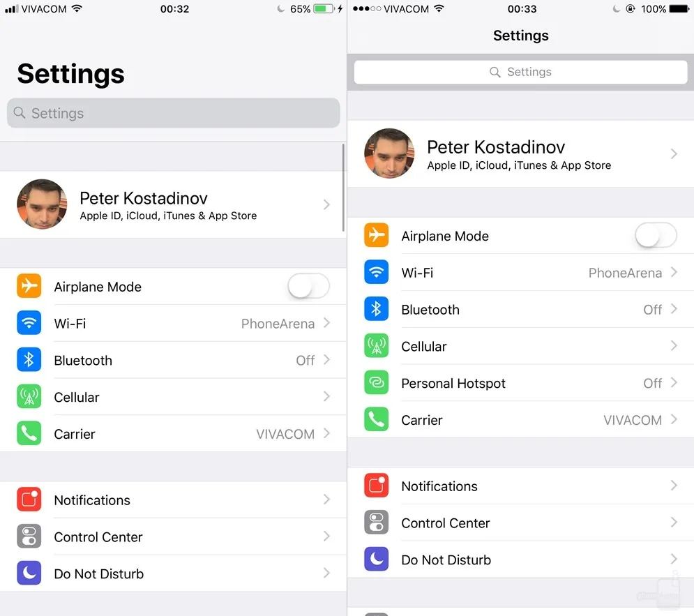This screenshot has width=694, height=616.
Task: Toggle Airplane Mode switch in right screen
Action: (x=656, y=235)
